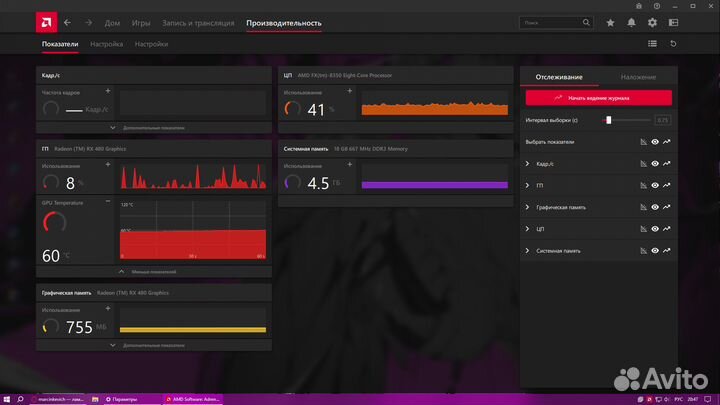The height and width of the screenshot is (405, 720).
Task: Click histogram icon in Кадр/с tracking row
Action: pyautogui.click(x=643, y=163)
